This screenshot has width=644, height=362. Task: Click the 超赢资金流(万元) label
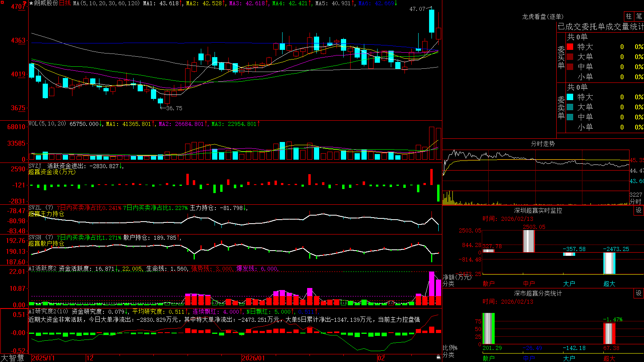52,172
